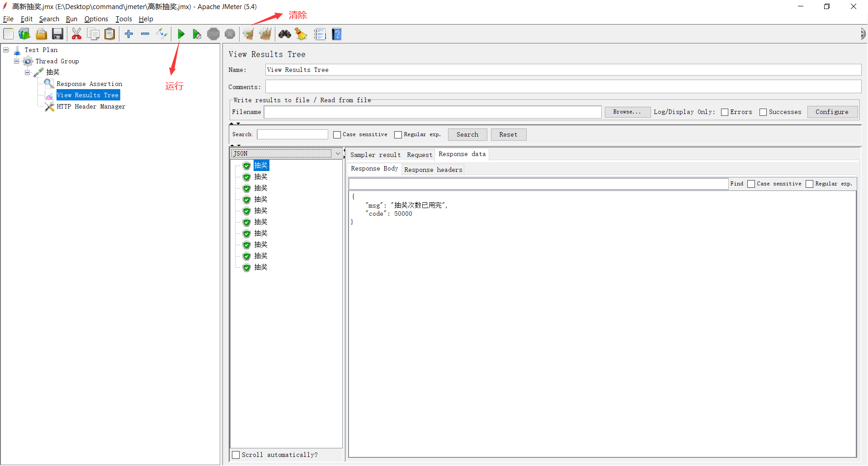This screenshot has height=466, width=868.
Task: Enable the Successes only checkbox
Action: pyautogui.click(x=763, y=112)
